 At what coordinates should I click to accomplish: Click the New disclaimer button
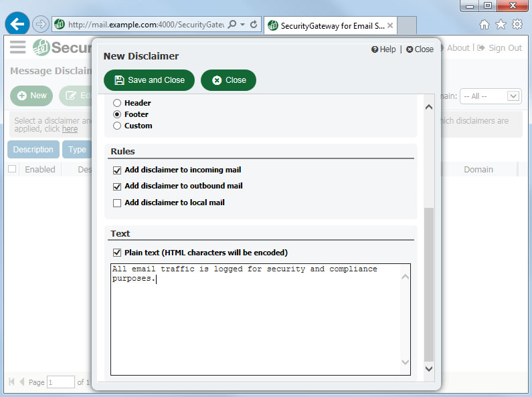pos(31,96)
